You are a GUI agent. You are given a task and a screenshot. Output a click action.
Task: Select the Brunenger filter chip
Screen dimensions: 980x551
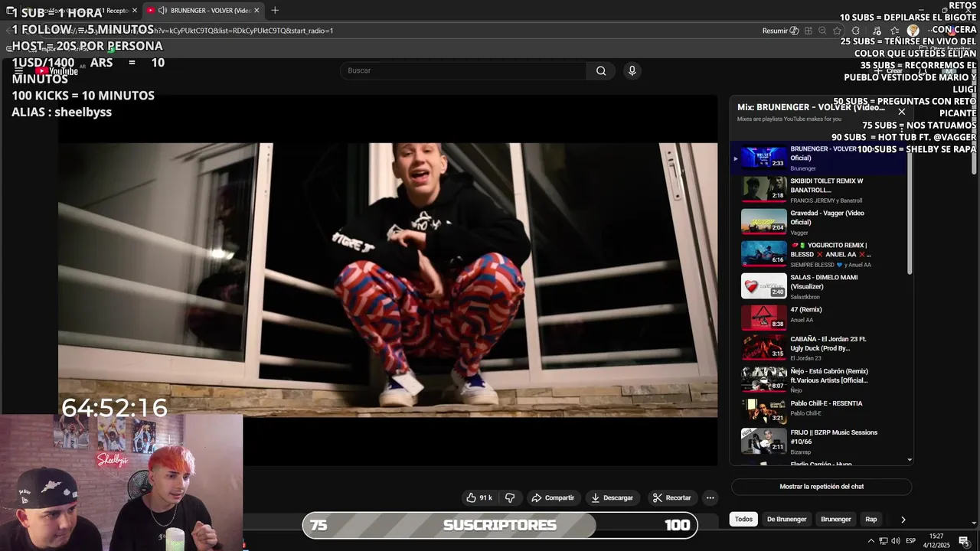point(835,519)
